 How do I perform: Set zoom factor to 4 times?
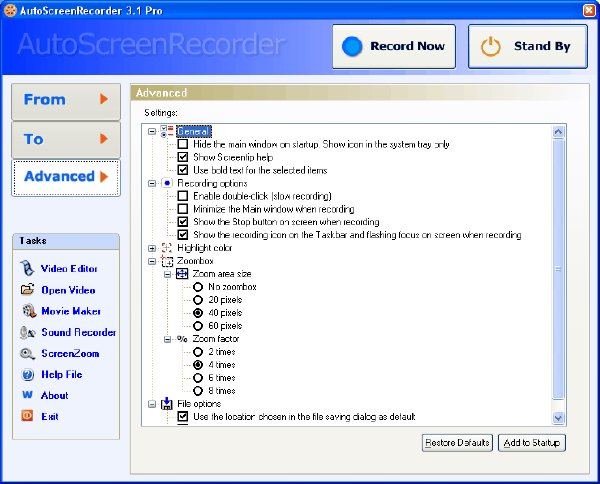198,365
